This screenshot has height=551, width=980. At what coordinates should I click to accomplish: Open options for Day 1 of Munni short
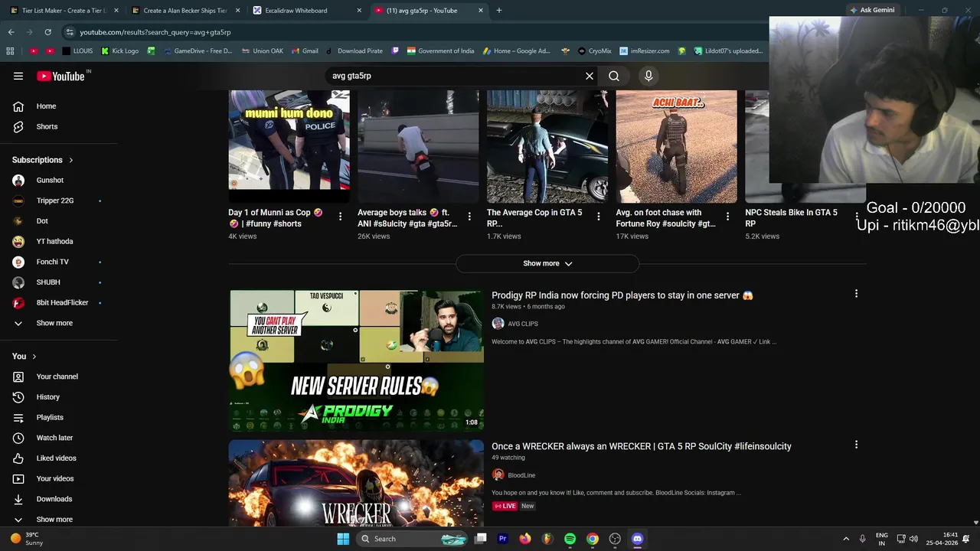click(x=340, y=217)
